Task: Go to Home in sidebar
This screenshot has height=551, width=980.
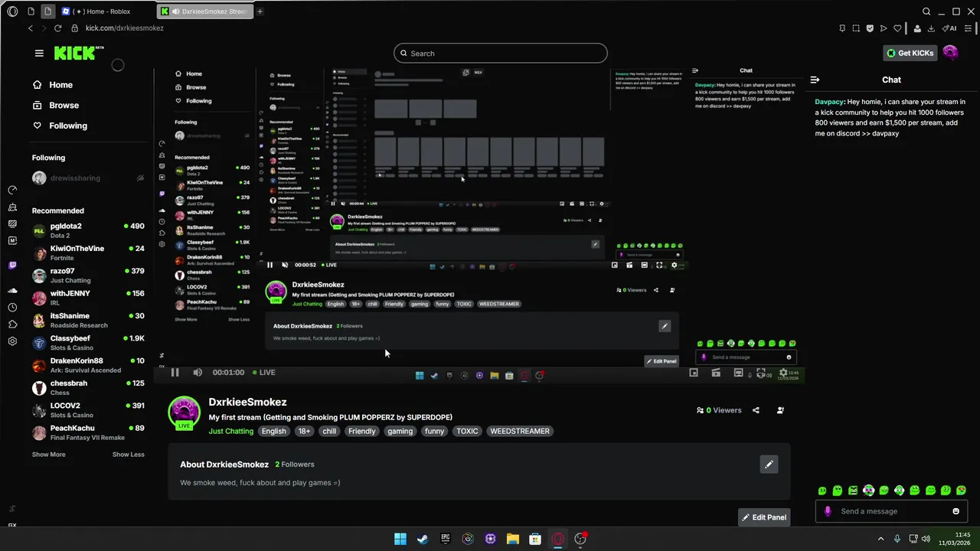Action: point(53,85)
